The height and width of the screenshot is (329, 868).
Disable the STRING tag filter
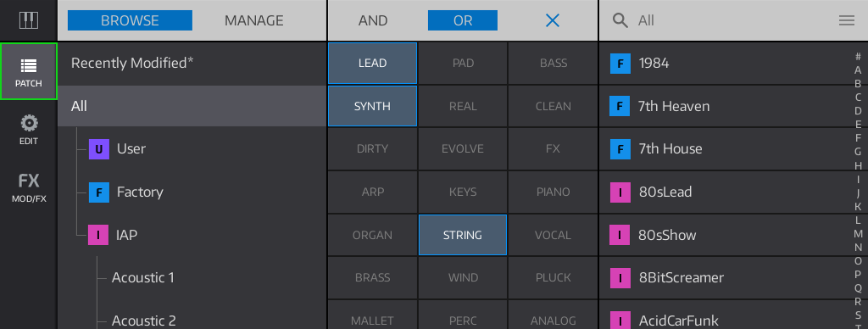coord(463,235)
